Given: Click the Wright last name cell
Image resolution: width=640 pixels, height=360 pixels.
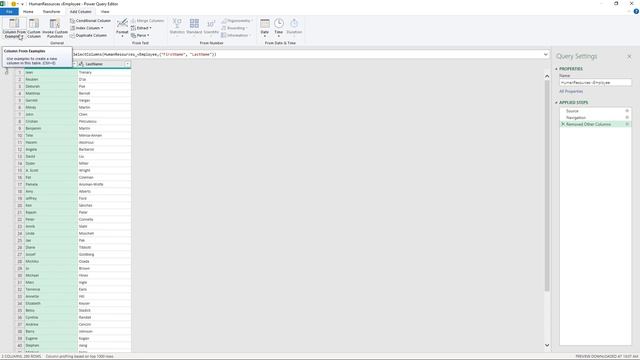Looking at the screenshot, I should click(x=104, y=171).
